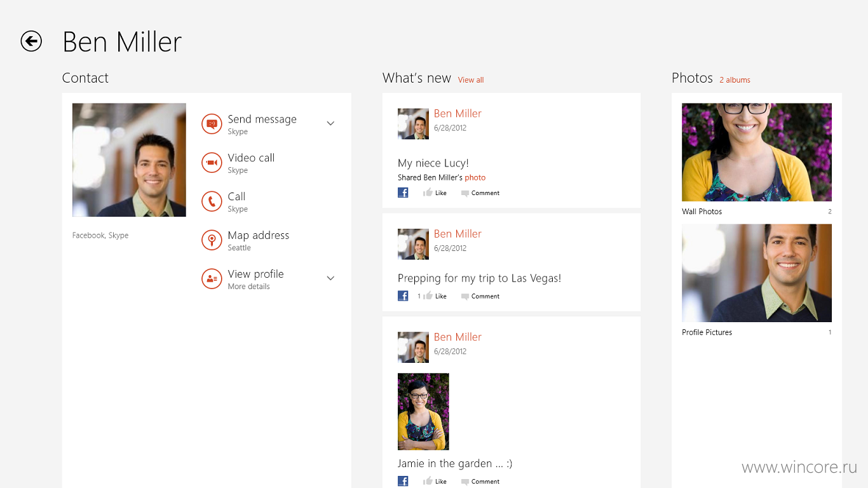Like the 'My niece Lucy!' post

[x=440, y=193]
